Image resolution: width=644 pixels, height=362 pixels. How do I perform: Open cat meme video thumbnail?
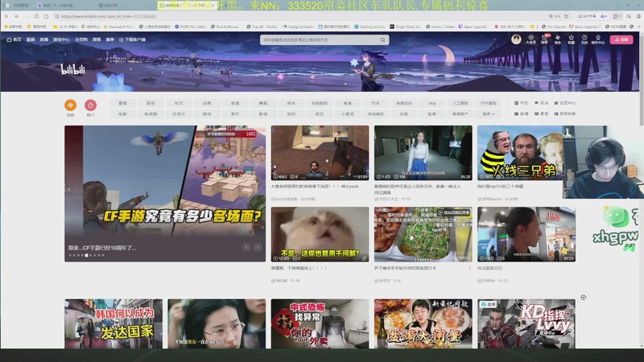click(x=320, y=234)
